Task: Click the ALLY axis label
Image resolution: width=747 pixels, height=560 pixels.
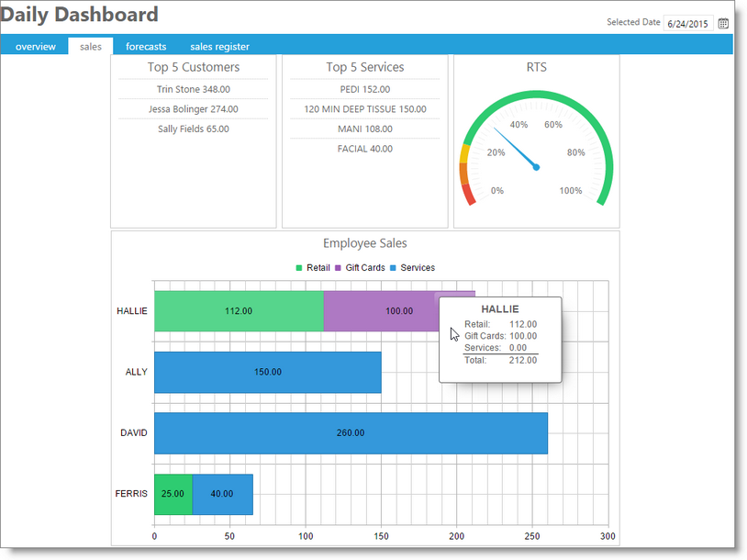Action: [136, 372]
